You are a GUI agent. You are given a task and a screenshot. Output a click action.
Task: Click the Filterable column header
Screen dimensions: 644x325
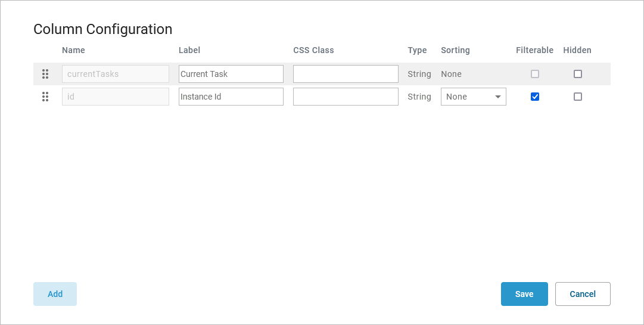[534, 50]
